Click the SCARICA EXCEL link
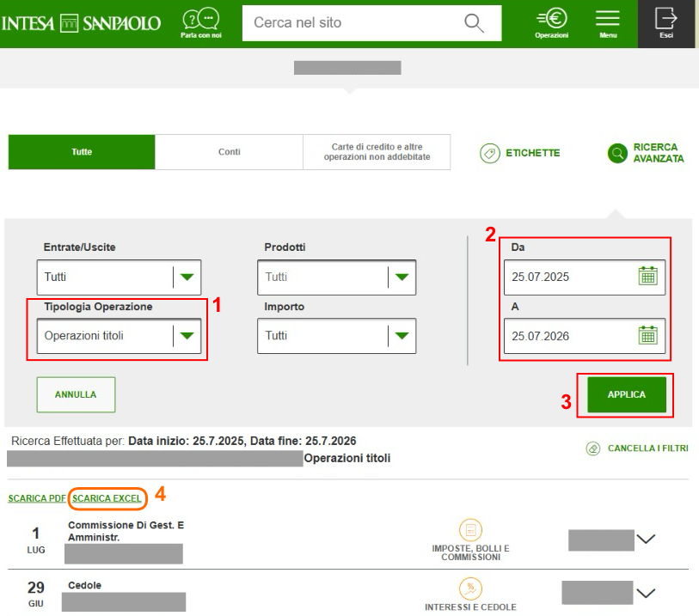The height and width of the screenshot is (616, 699). (x=107, y=498)
